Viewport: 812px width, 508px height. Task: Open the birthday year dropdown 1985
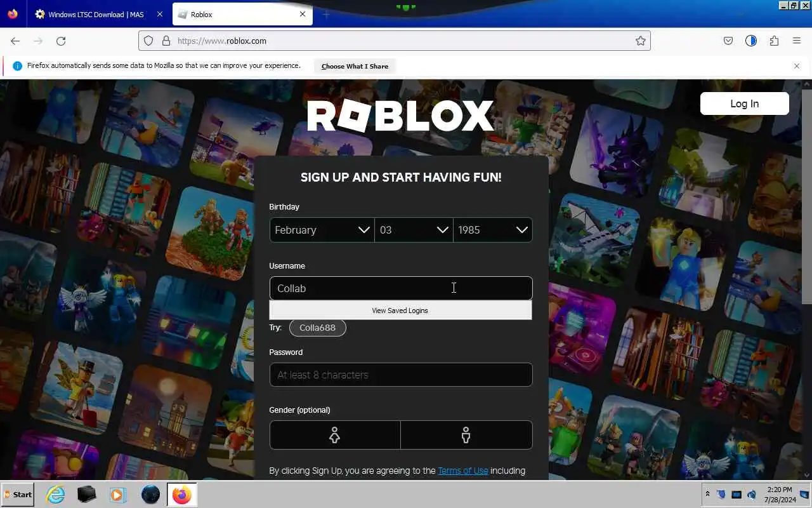493,230
